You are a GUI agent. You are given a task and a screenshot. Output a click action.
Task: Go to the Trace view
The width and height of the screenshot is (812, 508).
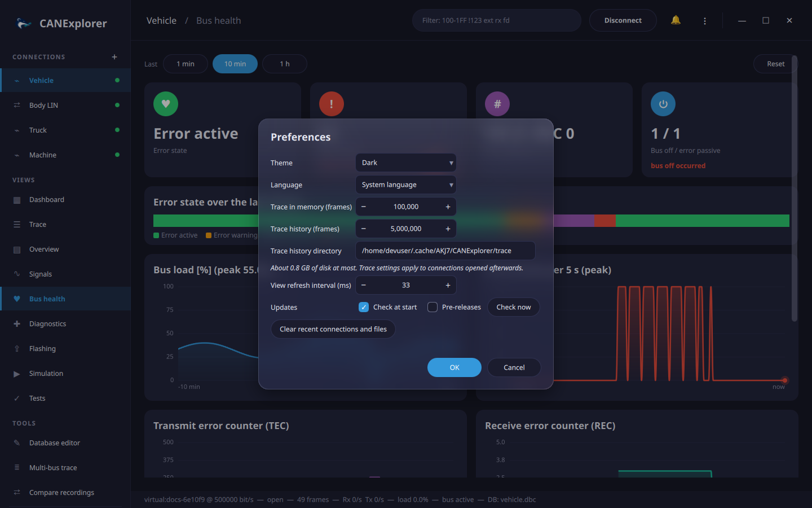click(x=65, y=225)
